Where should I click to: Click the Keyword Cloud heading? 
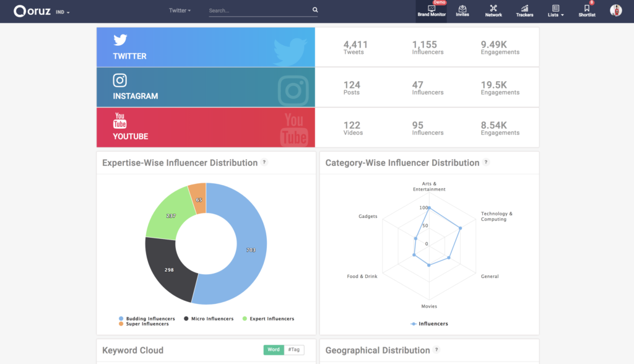[x=132, y=350]
